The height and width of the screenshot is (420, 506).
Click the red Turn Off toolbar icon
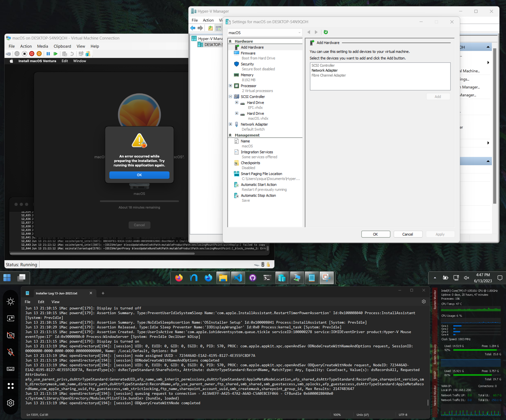[32, 54]
